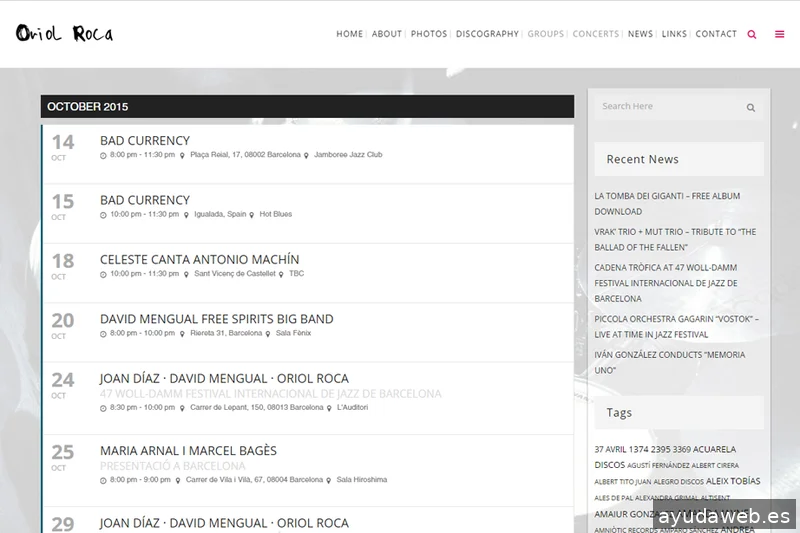Click the pin icon beside Hot Blues
The image size is (800, 533).
[252, 215]
